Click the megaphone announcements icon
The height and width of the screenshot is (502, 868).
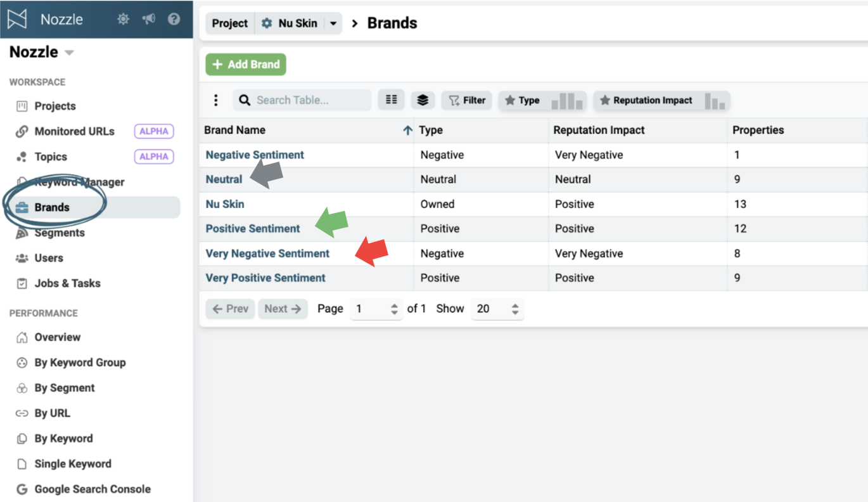click(x=148, y=19)
